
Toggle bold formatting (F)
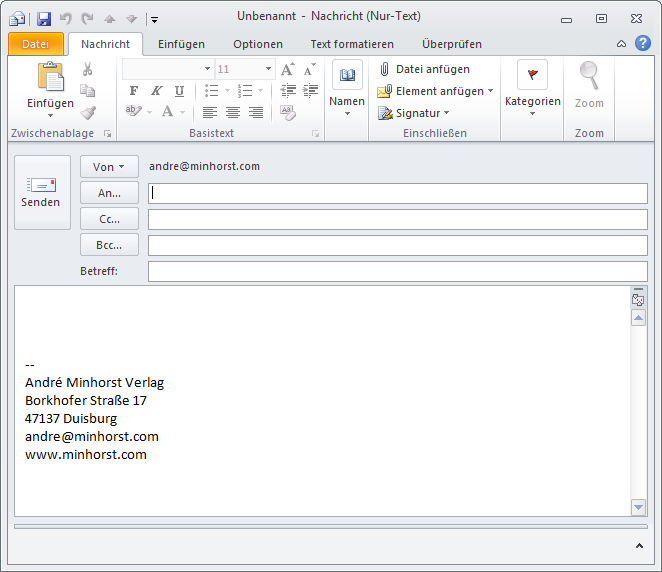click(x=134, y=91)
